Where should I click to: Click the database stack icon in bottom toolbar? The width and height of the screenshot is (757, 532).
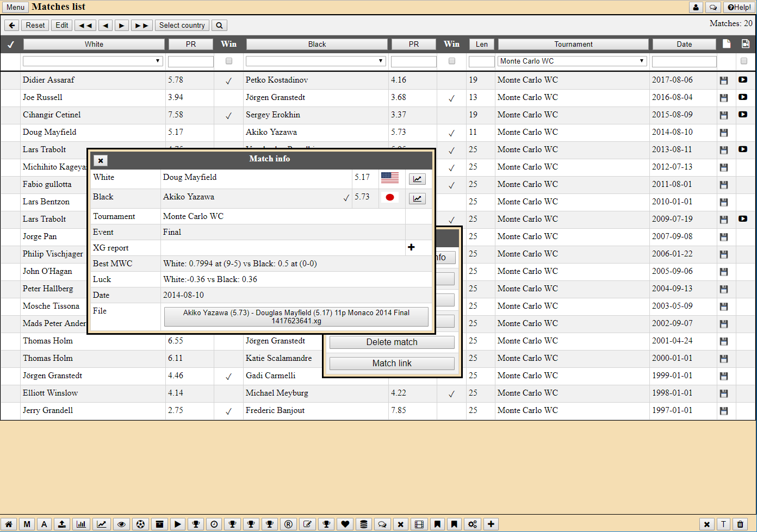(x=364, y=524)
